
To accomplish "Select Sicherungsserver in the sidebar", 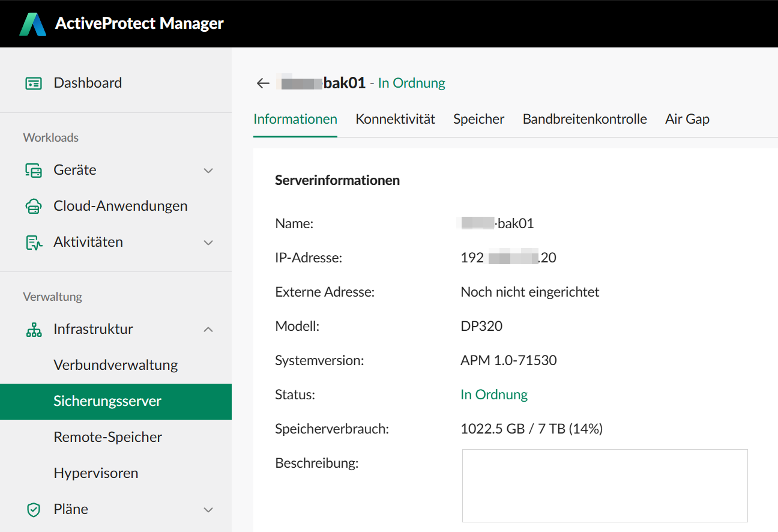I will [x=116, y=401].
